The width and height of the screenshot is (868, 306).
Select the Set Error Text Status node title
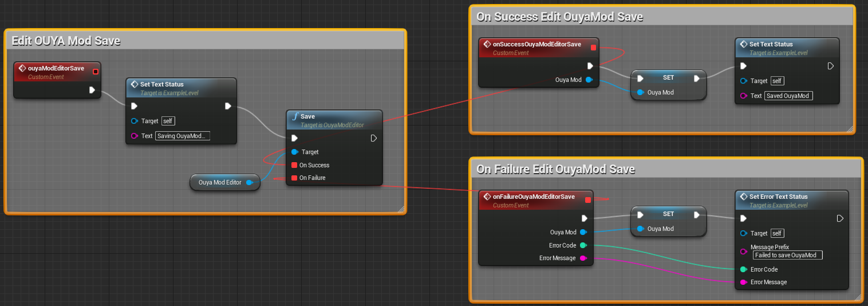pyautogui.click(x=779, y=197)
